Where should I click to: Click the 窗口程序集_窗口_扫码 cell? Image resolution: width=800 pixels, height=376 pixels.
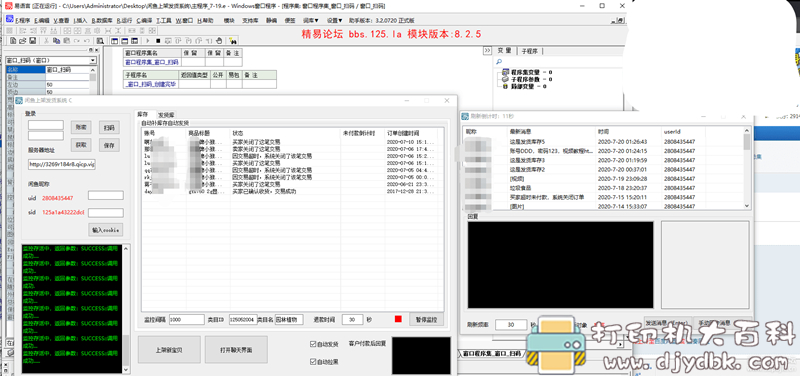click(152, 62)
